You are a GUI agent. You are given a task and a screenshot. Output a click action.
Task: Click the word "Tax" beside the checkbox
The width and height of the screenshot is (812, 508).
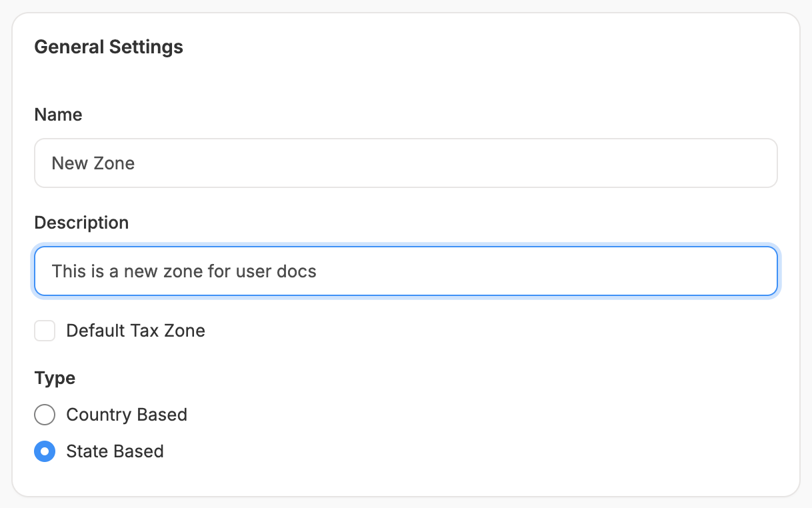pyautogui.click(x=155, y=331)
